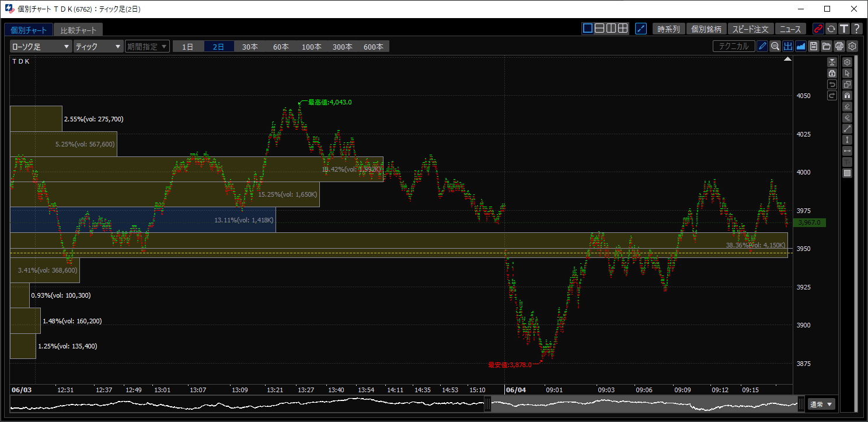Viewport: 868px width, 422px height.
Task: Expand the 通常 mode dropdown
Action: coord(822,404)
